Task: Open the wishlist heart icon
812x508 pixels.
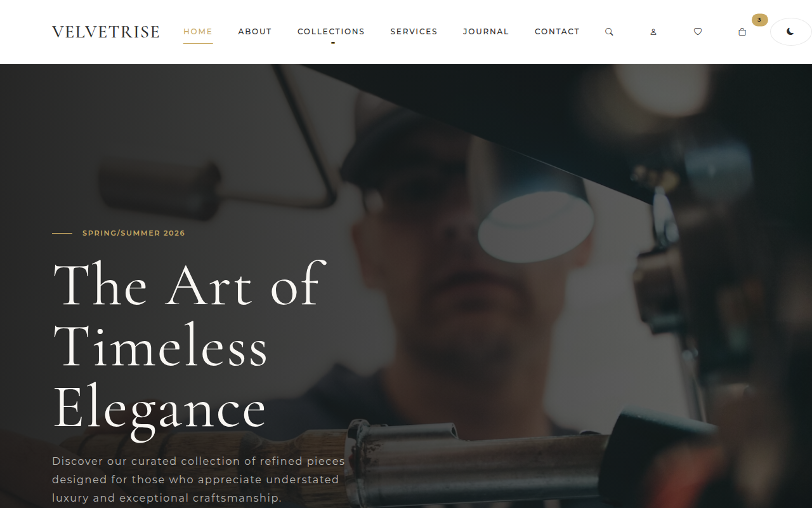Action: tap(698, 32)
